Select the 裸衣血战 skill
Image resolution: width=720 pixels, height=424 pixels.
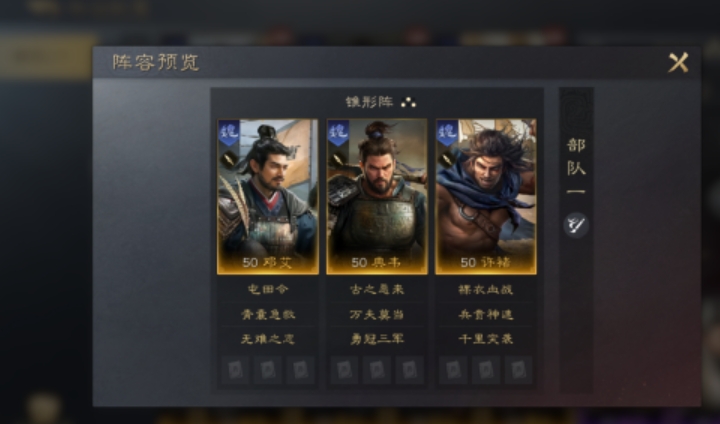(486, 289)
